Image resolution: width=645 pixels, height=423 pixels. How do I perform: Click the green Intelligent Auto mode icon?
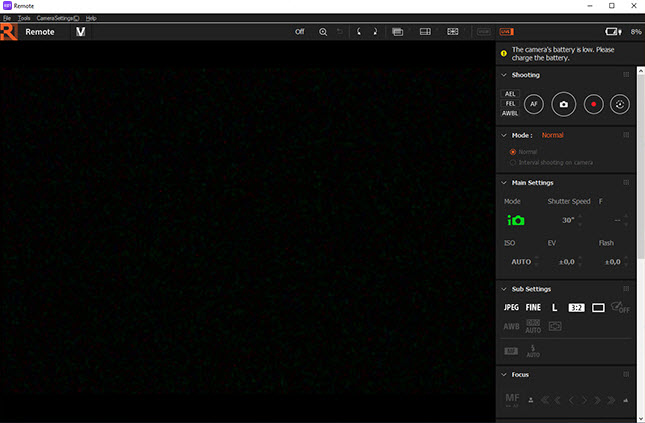click(x=516, y=220)
